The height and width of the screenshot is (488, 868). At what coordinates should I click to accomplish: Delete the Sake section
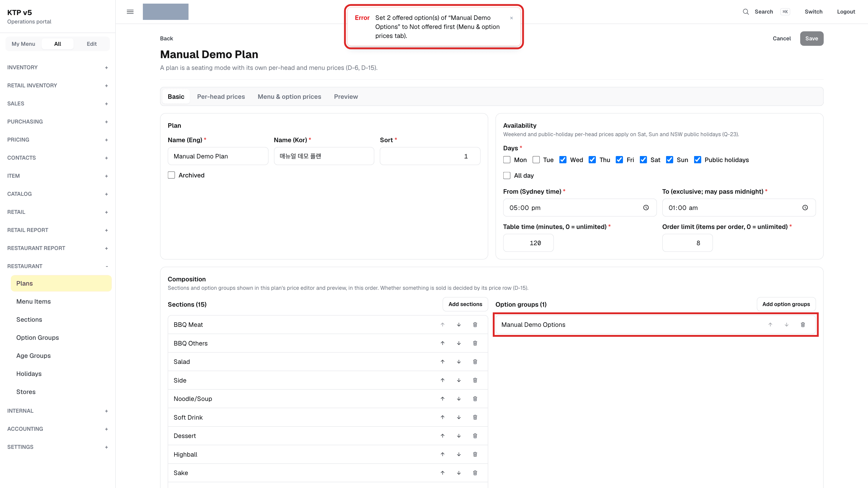coord(475,473)
